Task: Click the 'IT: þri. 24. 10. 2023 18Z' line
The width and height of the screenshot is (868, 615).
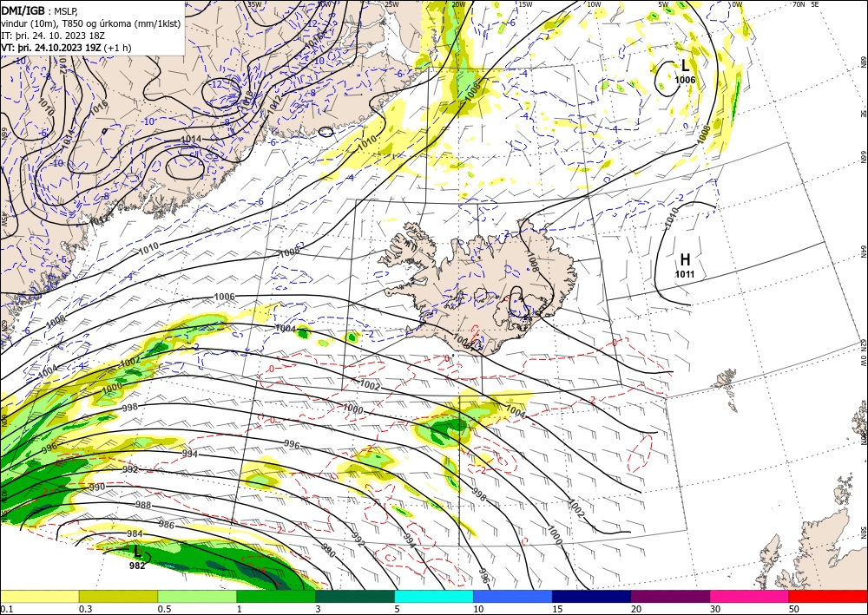Action: click(53, 35)
